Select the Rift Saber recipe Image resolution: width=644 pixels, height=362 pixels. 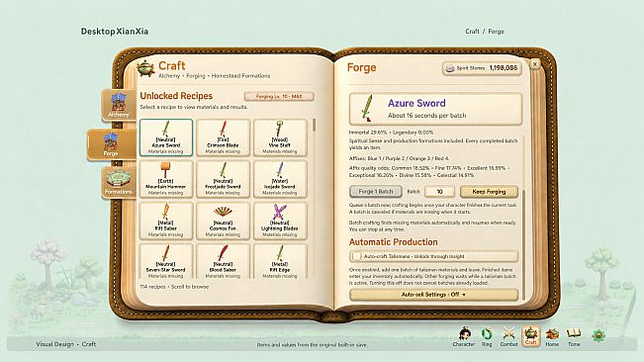[x=166, y=221]
